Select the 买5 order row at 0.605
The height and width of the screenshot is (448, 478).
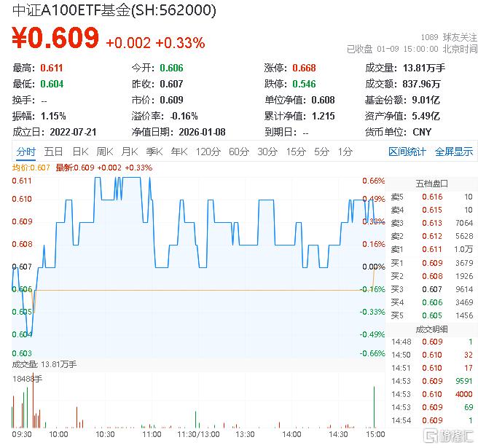431,315
